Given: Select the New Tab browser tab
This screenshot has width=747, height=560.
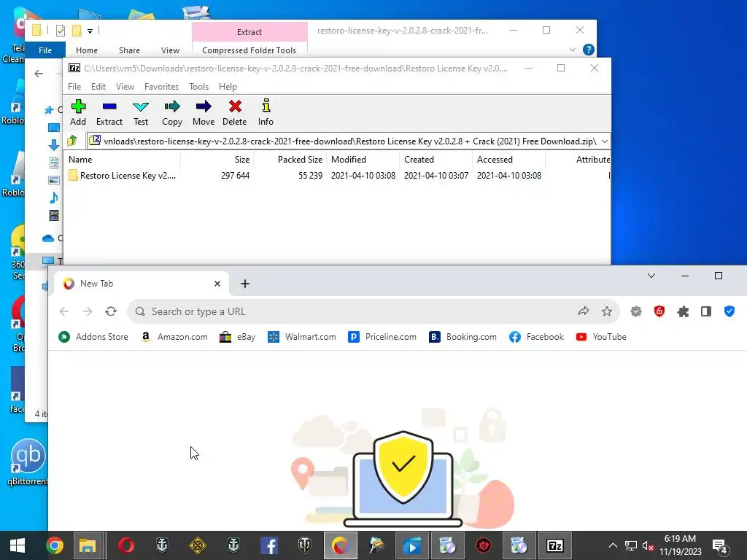Looking at the screenshot, I should (142, 284).
